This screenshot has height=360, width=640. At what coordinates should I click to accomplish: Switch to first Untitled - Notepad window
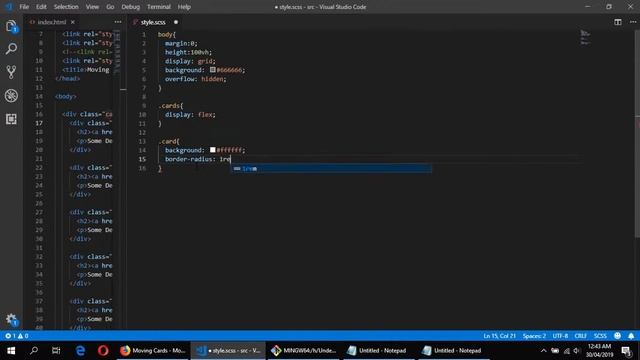coord(378,350)
